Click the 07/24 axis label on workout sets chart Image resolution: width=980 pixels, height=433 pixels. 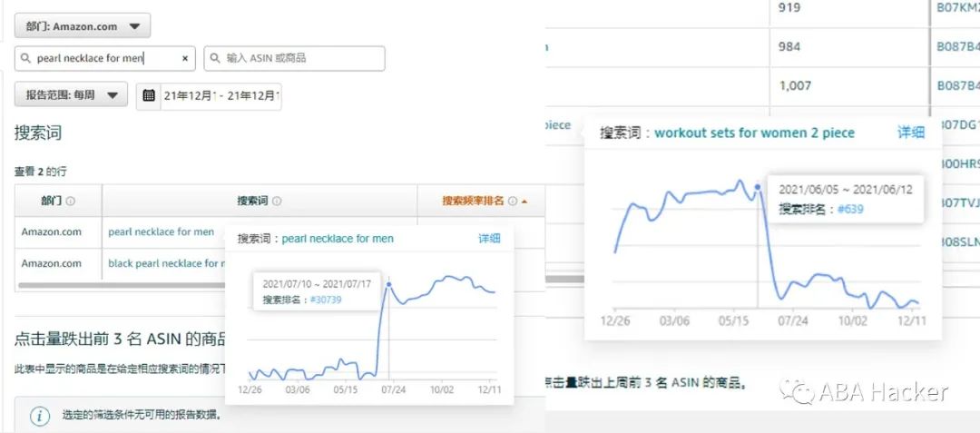793,321
